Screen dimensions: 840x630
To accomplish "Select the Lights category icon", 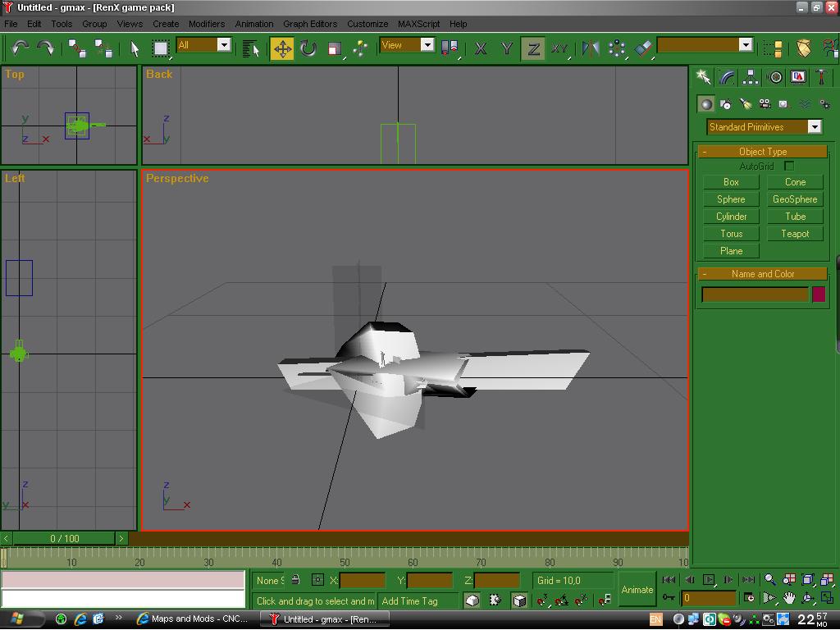I will [x=745, y=104].
